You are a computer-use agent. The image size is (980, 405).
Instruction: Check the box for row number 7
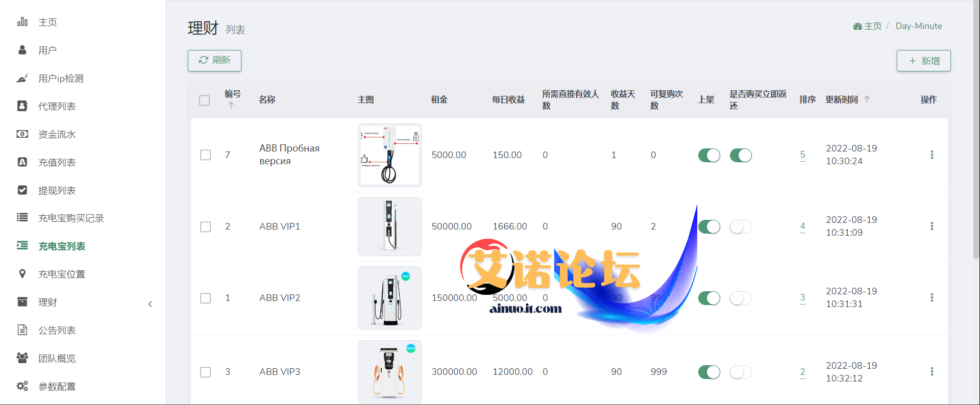206,155
